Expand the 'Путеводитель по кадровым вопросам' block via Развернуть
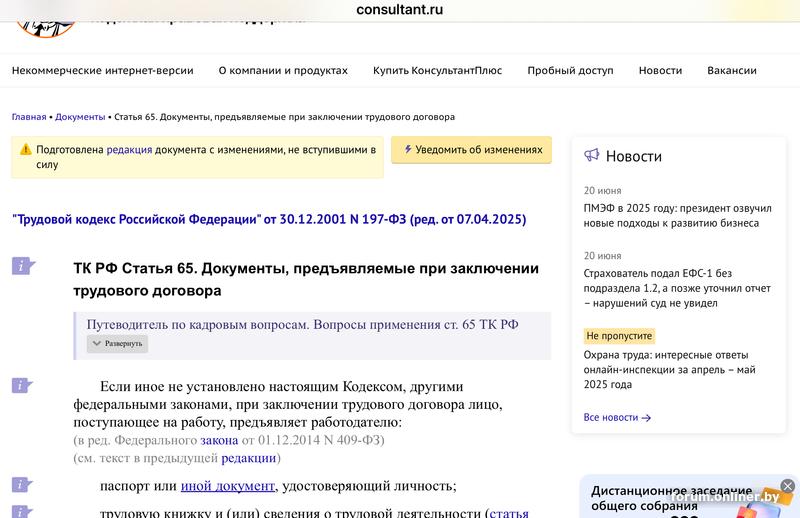The height and width of the screenshot is (518, 800). pyautogui.click(x=117, y=343)
